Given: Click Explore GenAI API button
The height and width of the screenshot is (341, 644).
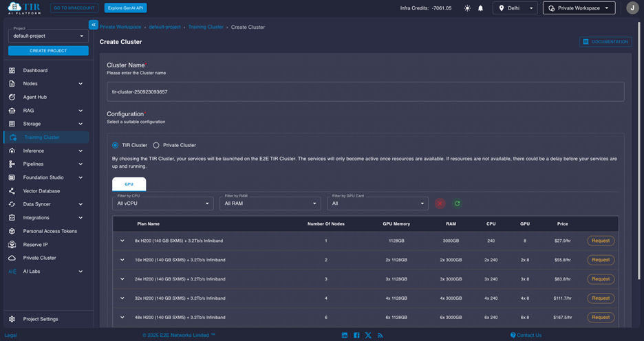Looking at the screenshot, I should (125, 8).
